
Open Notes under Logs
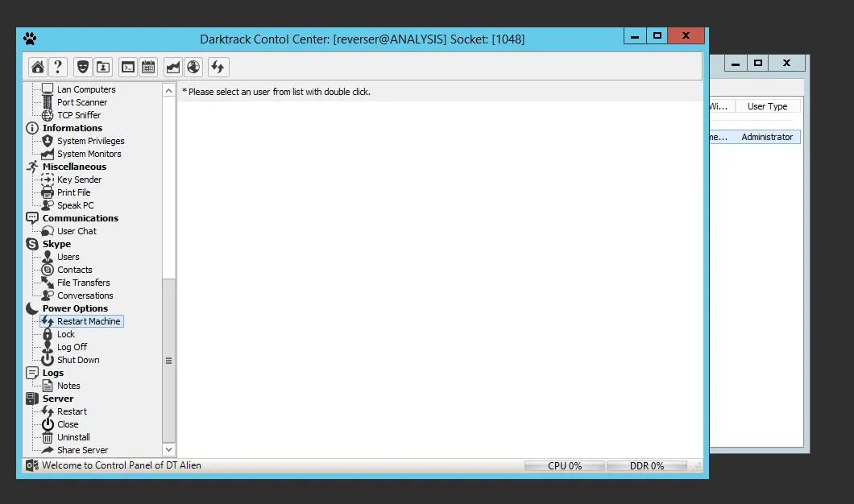point(68,386)
